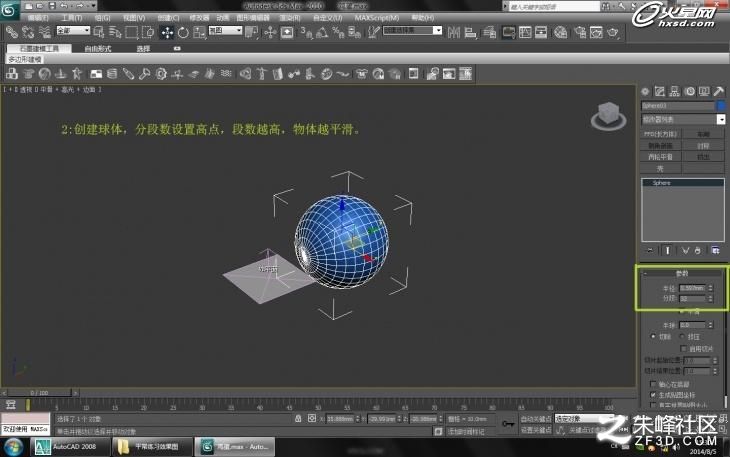Click Configure Modifier Sets icon
This screenshot has height=457, width=730.
click(x=716, y=250)
